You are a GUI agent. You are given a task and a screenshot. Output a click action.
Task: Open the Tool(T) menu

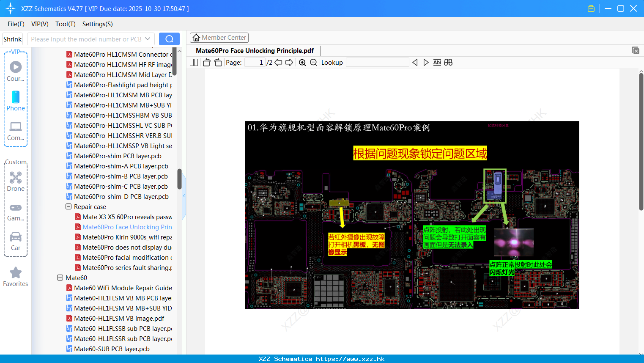[66, 24]
